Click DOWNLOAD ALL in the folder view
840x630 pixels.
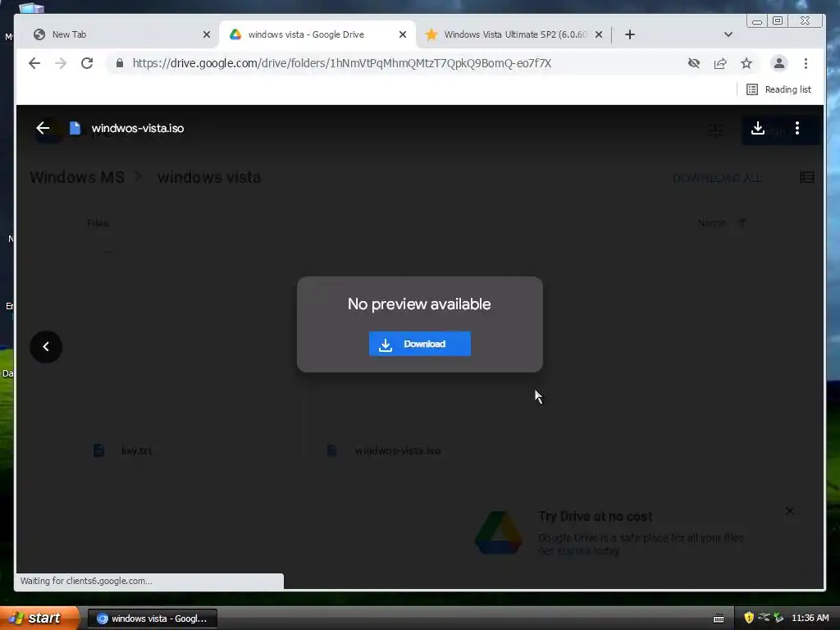click(717, 178)
